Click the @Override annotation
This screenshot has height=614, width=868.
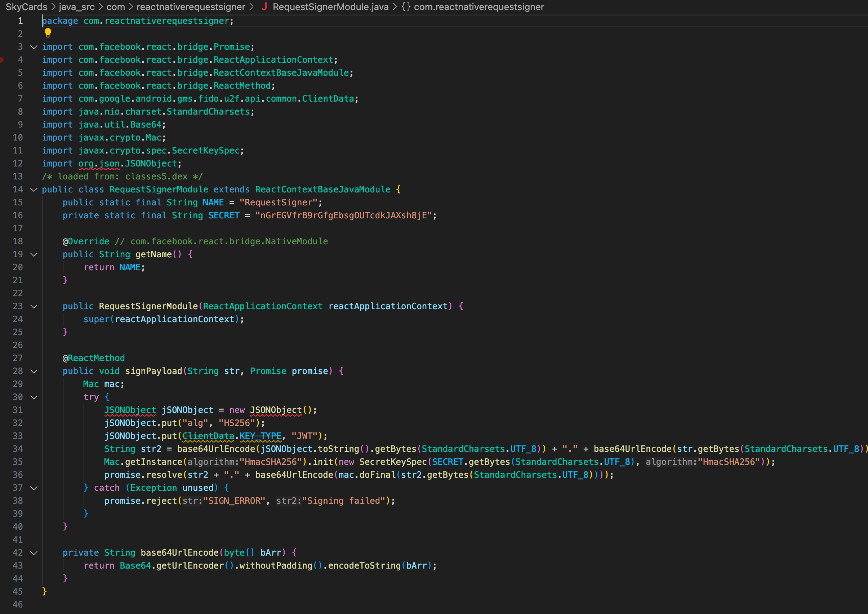click(86, 241)
